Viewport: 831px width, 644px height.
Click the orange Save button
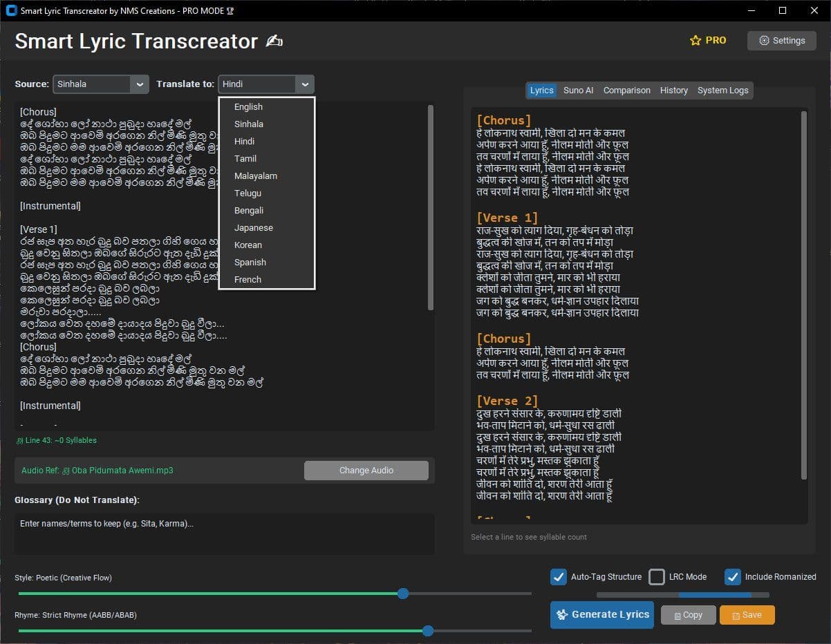pyautogui.click(x=747, y=615)
